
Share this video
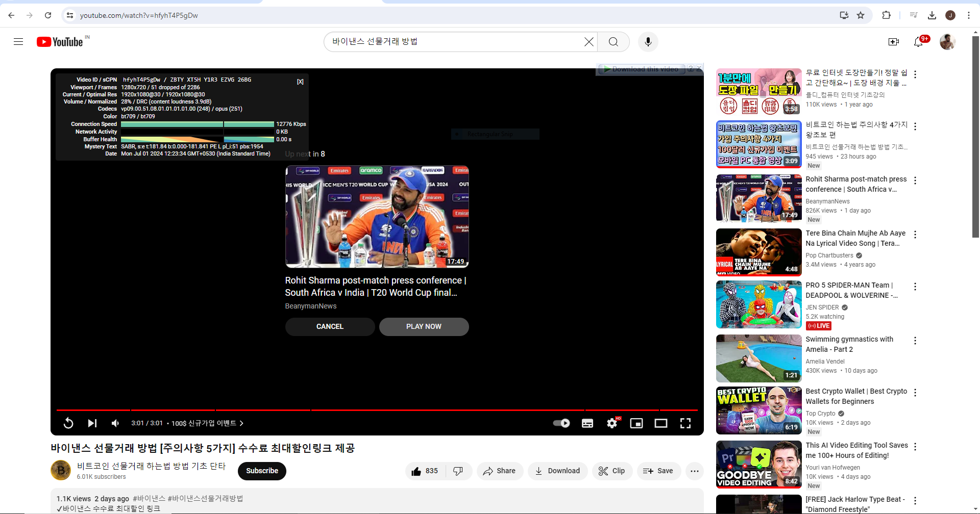pos(500,471)
